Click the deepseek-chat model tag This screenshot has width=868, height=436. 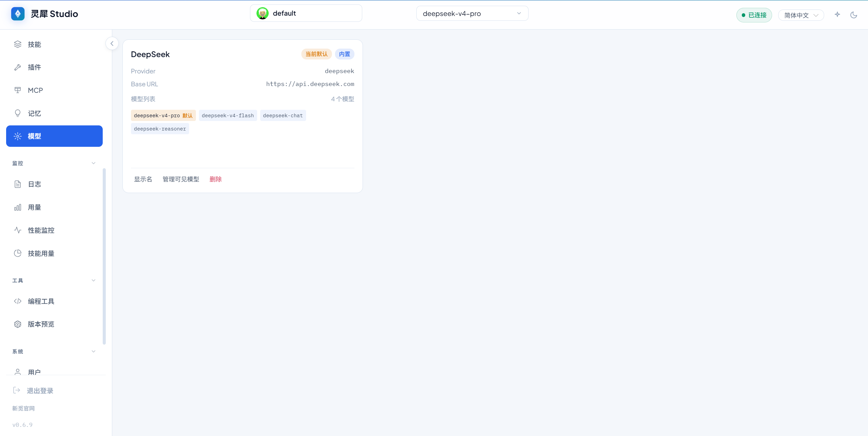pyautogui.click(x=283, y=116)
